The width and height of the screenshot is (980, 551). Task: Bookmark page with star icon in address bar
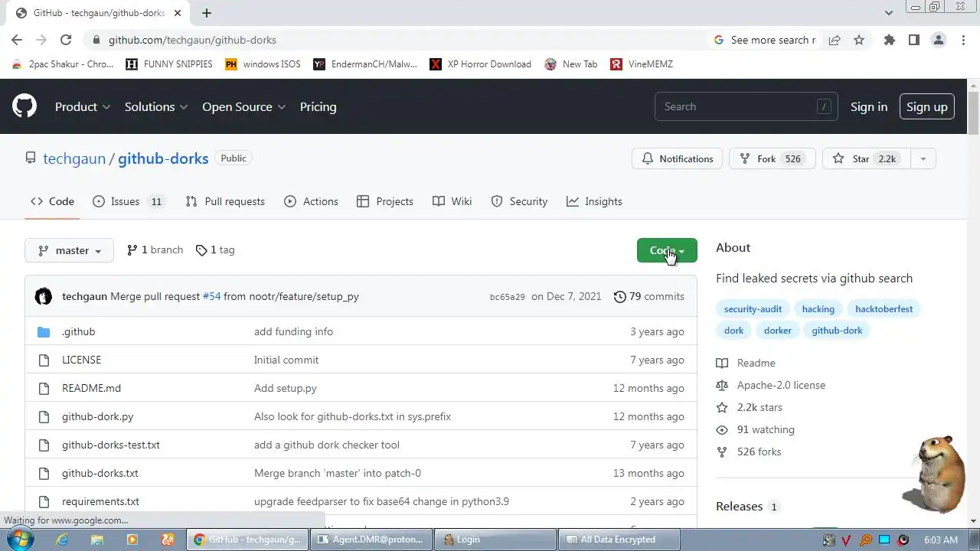(859, 40)
